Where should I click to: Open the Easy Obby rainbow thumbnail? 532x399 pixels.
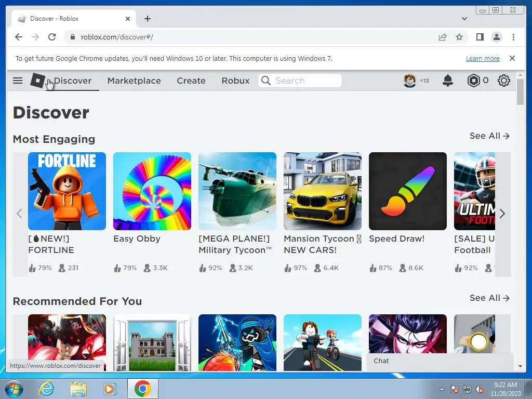[152, 191]
